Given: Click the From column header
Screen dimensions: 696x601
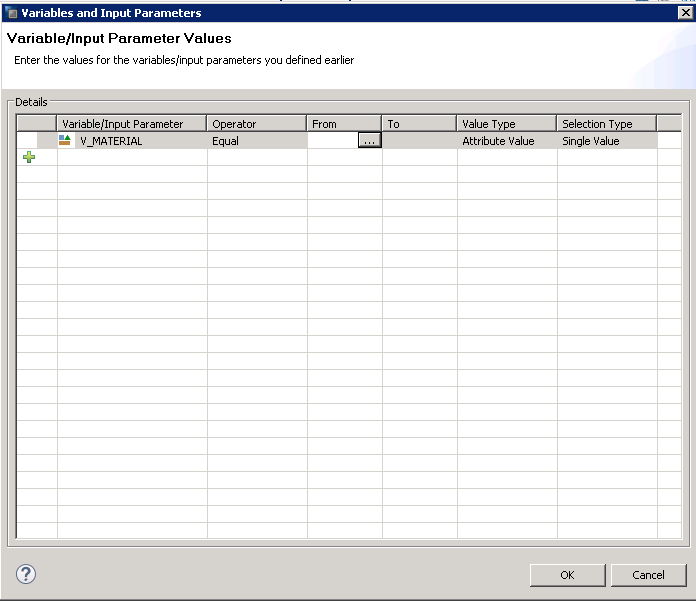Looking at the screenshot, I should pyautogui.click(x=344, y=123).
